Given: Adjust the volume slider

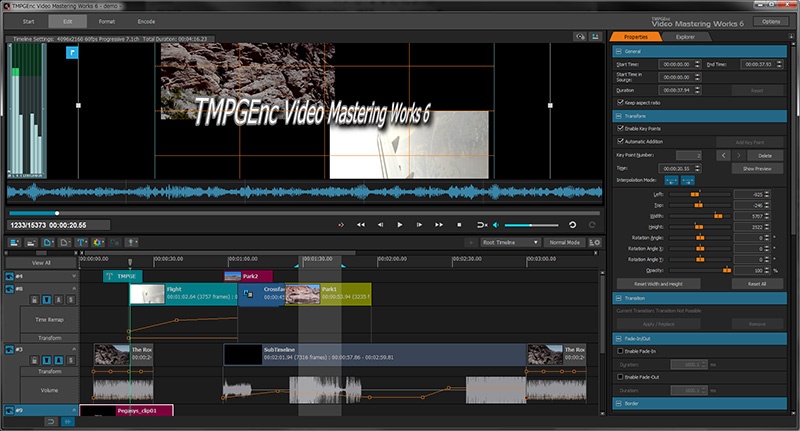Looking at the screenshot, I should coord(531,225).
